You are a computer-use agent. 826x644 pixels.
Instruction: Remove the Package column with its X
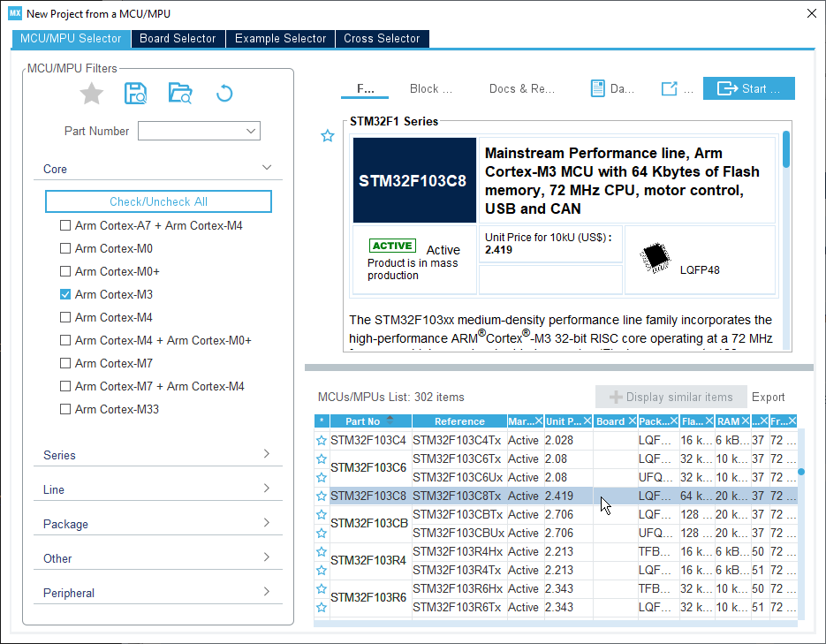pyautogui.click(x=674, y=420)
